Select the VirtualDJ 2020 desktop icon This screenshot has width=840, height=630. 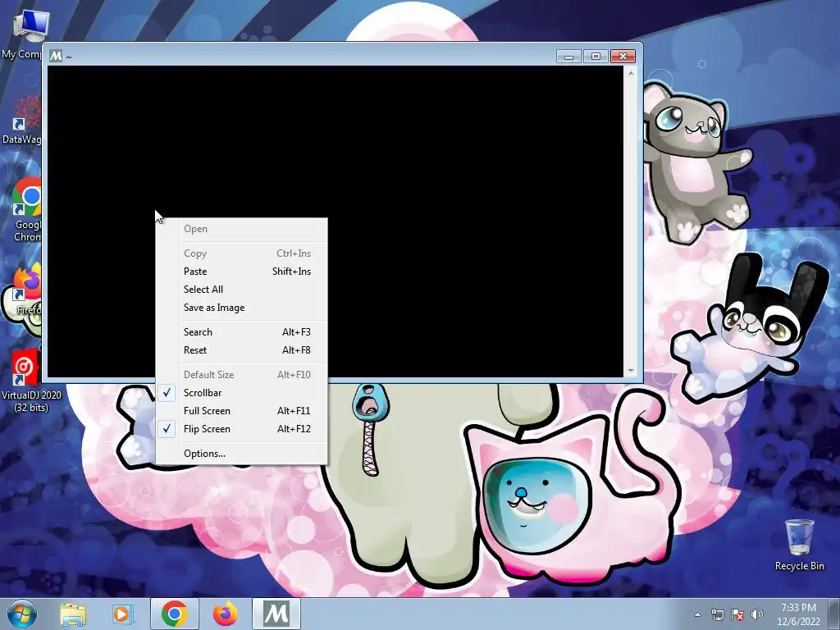tap(30, 381)
